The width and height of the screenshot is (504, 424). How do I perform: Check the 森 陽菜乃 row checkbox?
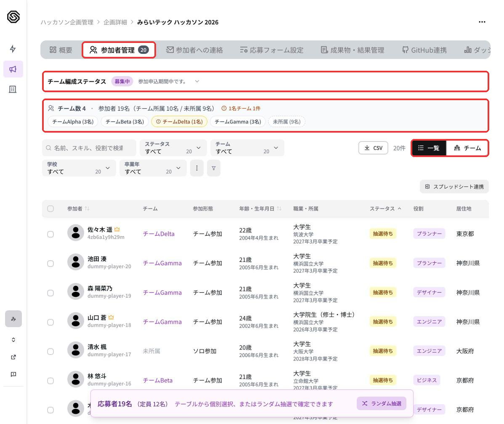pyautogui.click(x=50, y=293)
